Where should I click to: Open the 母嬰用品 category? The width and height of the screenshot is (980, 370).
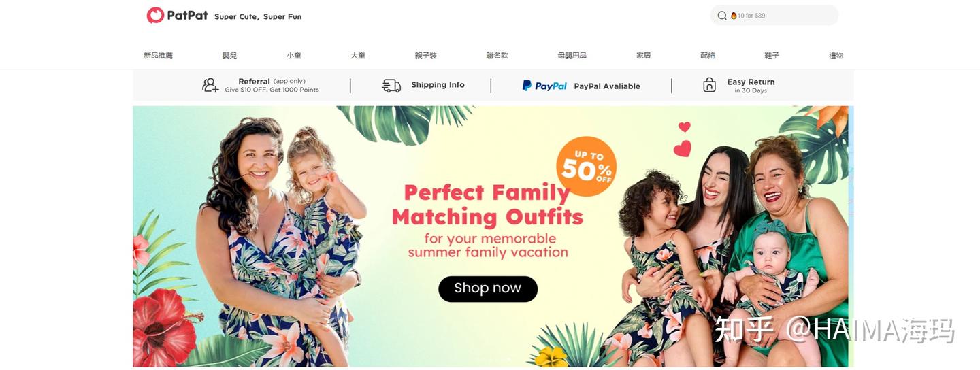572,56
